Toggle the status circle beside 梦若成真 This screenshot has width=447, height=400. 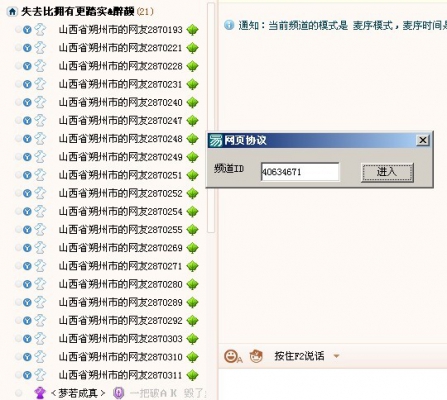18,393
